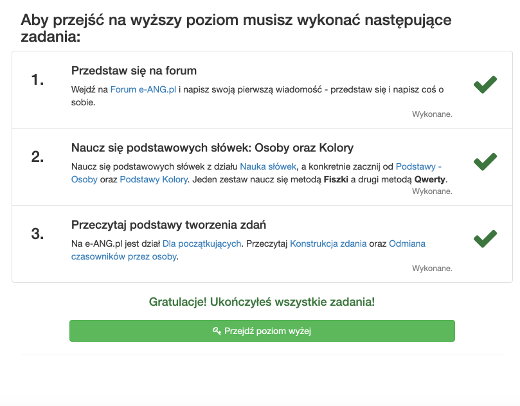
Task: Click the Wykonane status under task 2
Action: tap(432, 191)
